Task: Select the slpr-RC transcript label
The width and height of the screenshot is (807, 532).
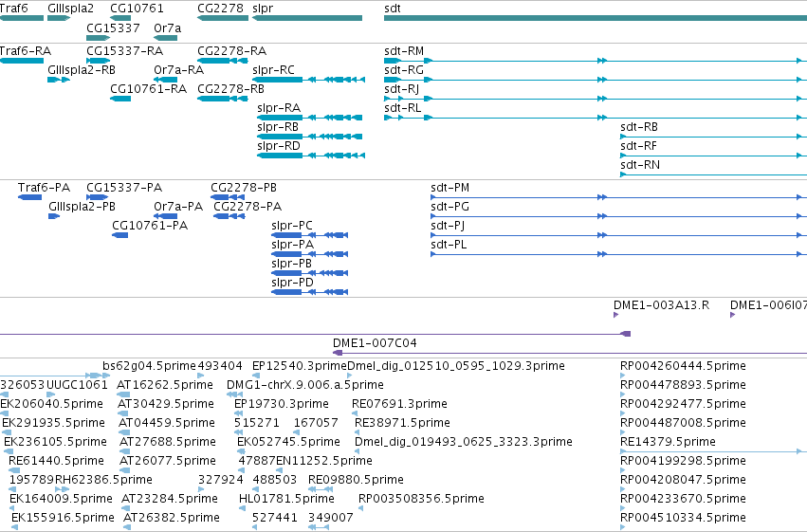Action: click(274, 70)
